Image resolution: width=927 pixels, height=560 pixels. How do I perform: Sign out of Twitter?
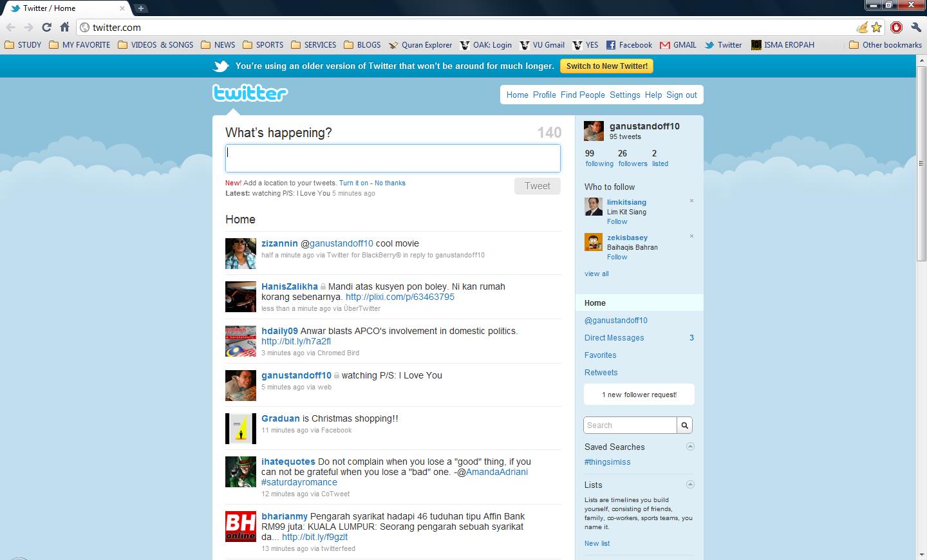coord(682,95)
